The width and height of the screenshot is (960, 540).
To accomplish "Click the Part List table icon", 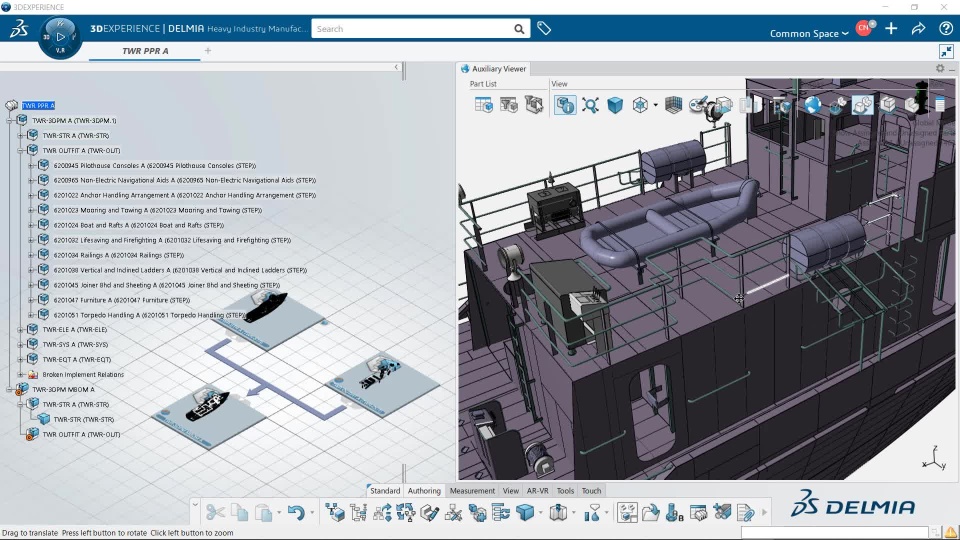I will click(484, 105).
